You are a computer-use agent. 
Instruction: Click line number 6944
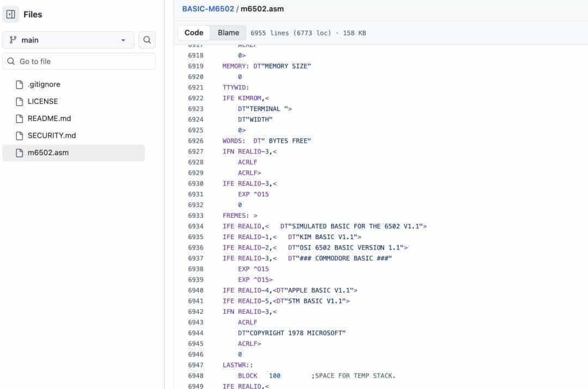[x=195, y=333]
